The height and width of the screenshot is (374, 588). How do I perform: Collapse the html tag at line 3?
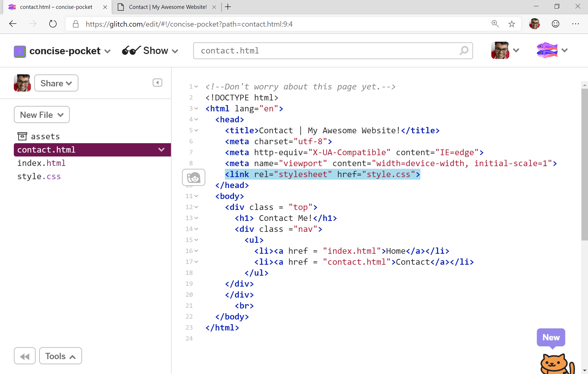coord(197,108)
